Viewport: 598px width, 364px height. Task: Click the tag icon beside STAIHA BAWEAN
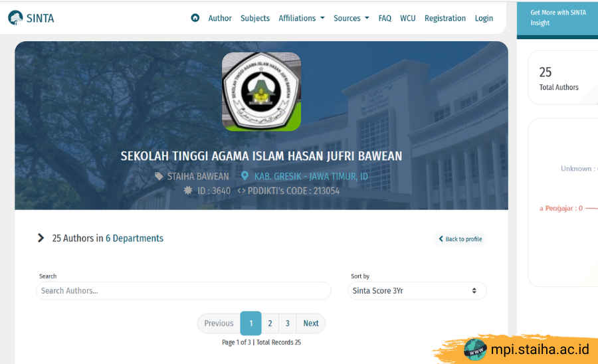[159, 176]
